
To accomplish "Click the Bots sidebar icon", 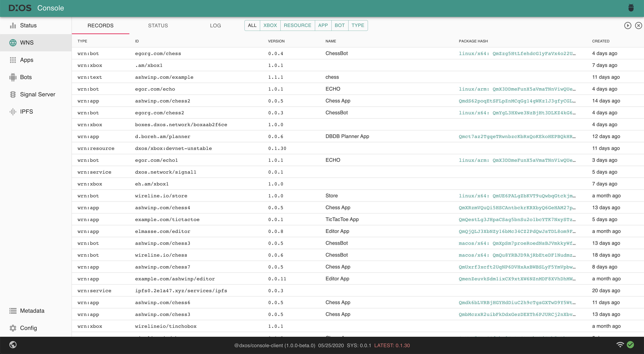I will click(x=13, y=77).
